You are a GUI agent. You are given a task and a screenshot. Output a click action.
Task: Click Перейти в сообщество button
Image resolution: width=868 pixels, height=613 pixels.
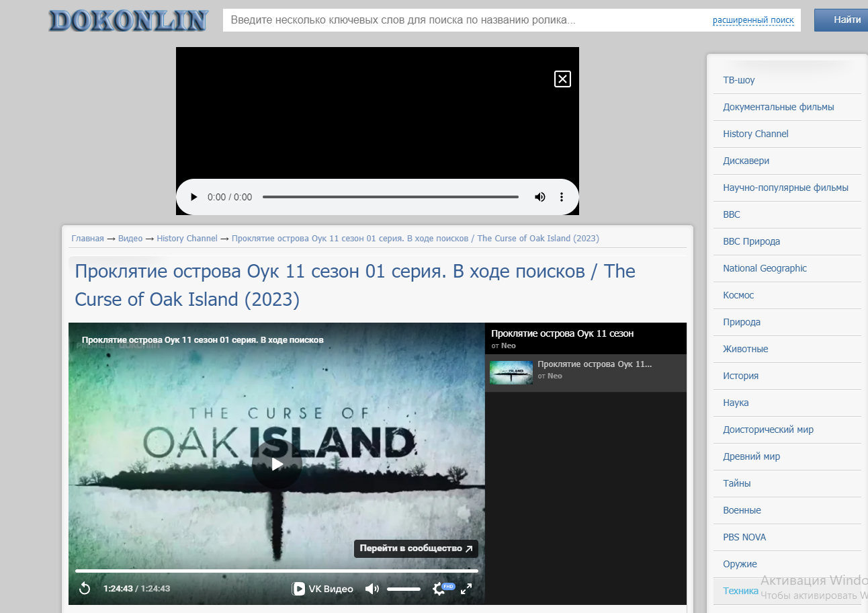416,548
